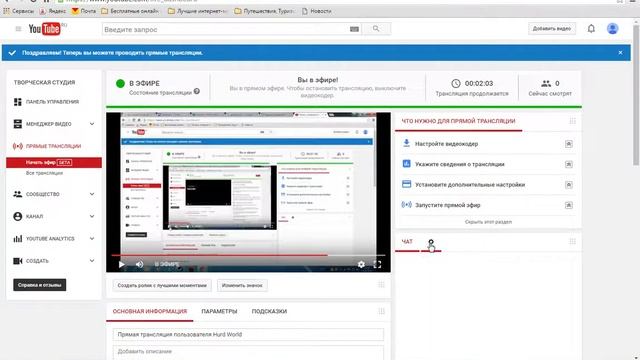Switch to the Основная информация tab
Screen dimensions: 640x360
[149, 311]
